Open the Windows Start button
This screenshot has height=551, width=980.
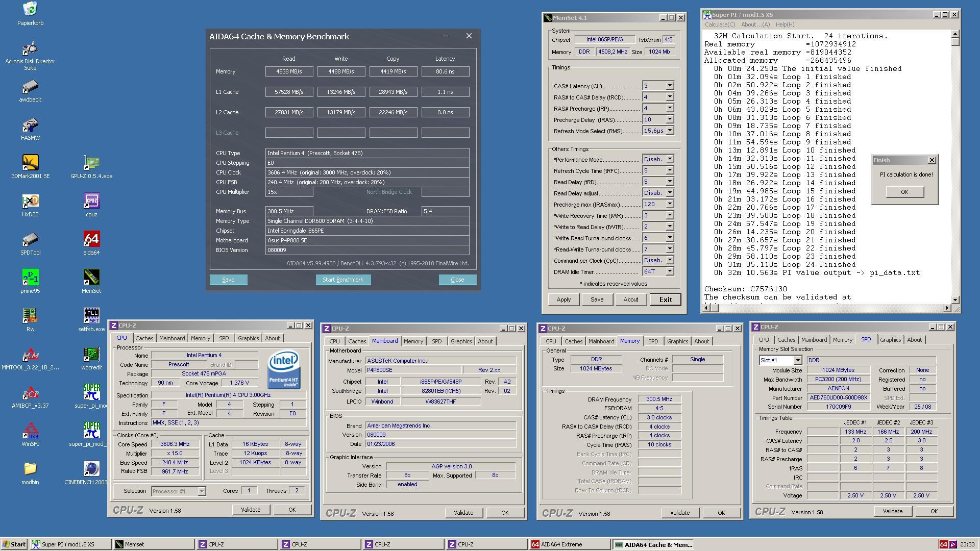[x=14, y=544]
